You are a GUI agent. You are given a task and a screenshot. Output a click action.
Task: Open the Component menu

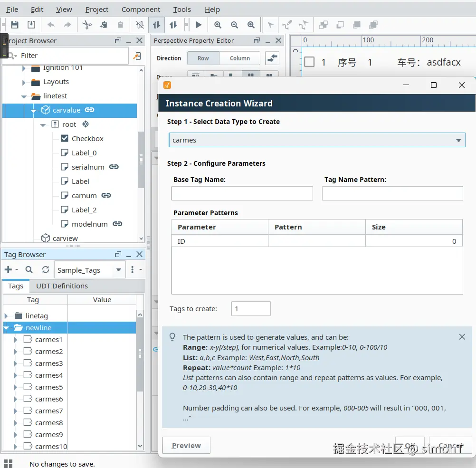(141, 10)
